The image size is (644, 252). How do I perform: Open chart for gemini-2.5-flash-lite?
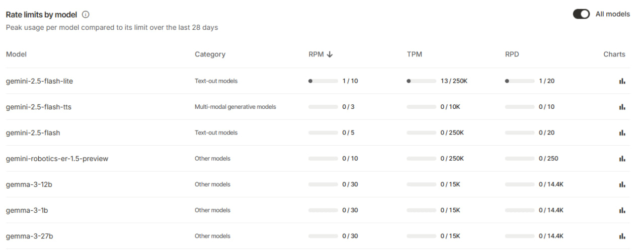pos(622,81)
